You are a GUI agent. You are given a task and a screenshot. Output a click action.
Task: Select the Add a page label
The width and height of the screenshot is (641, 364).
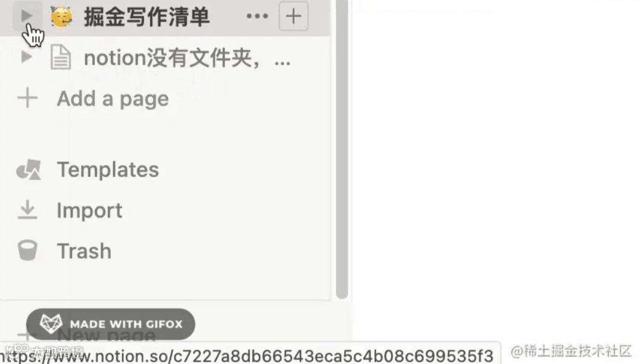click(x=113, y=99)
